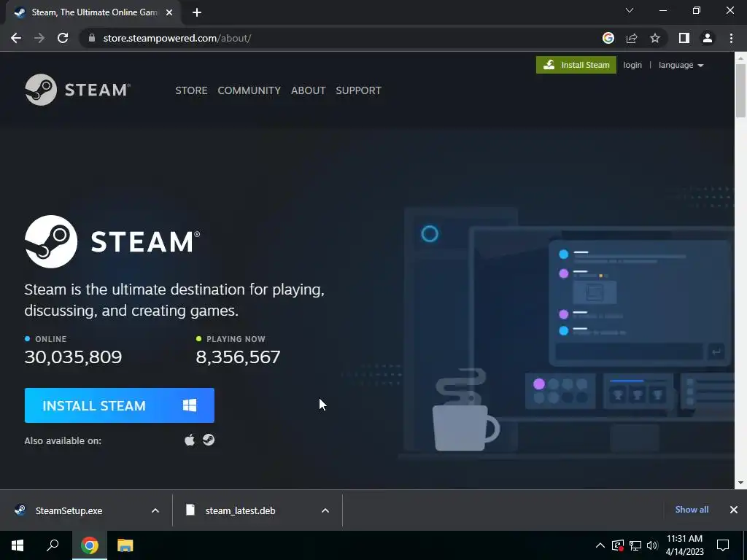Click the ONLINE count 30,035,809
747x560 pixels.
click(x=74, y=357)
